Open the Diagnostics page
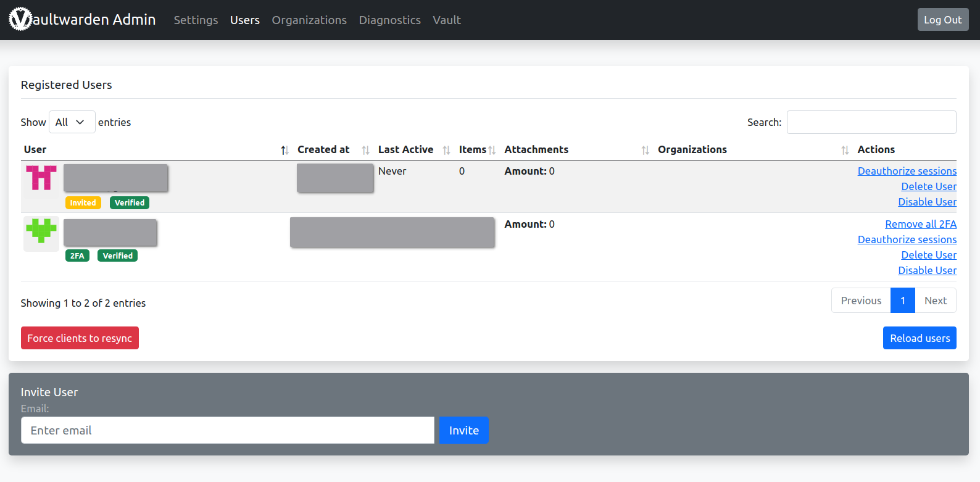Viewport: 980px width, 482px height. [389, 20]
